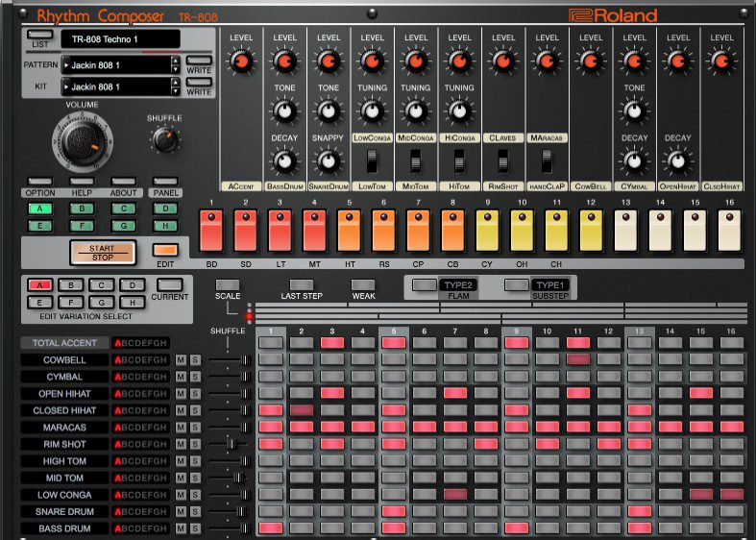This screenshot has height=540, width=756.
Task: Click the SCALE button
Action: click(x=227, y=285)
